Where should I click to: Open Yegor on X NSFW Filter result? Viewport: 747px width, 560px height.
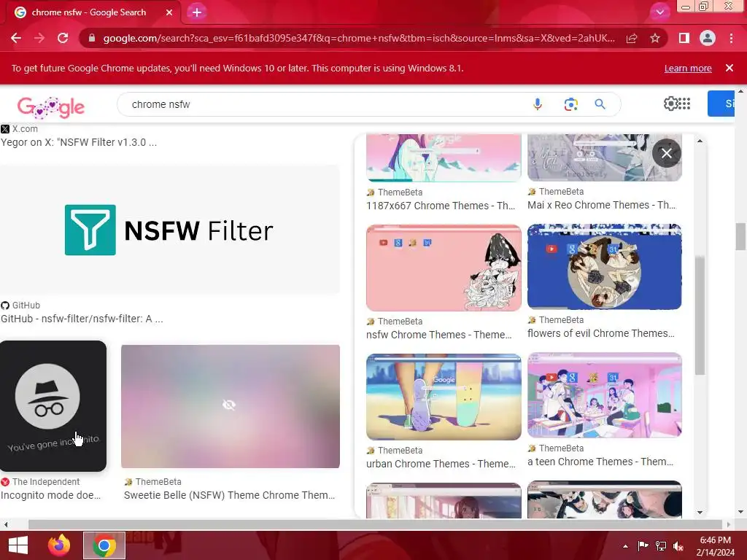(x=79, y=142)
